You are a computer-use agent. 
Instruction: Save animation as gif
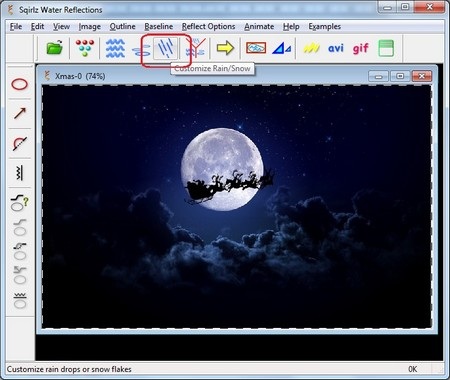click(x=360, y=49)
